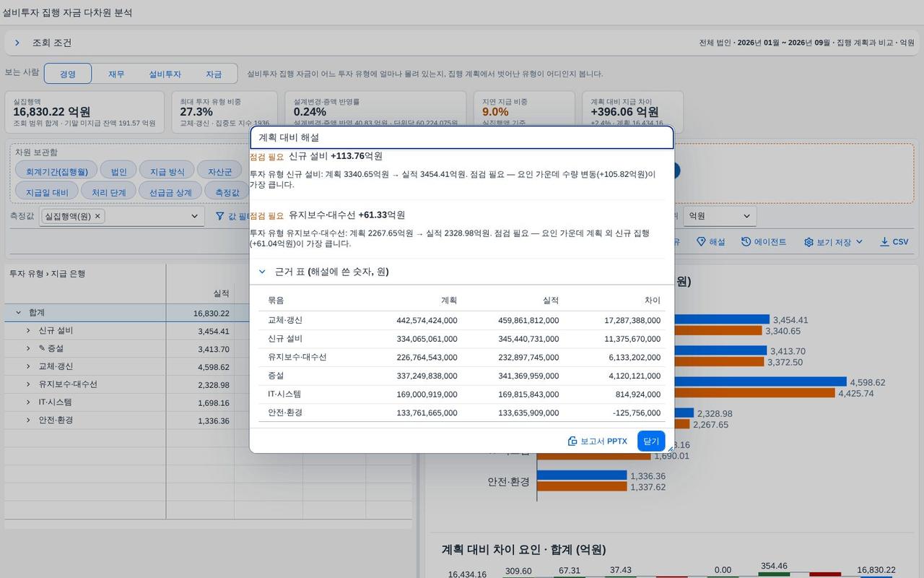Expand the 신규 설비 tree row
This screenshot has height=578, width=924.
click(28, 331)
